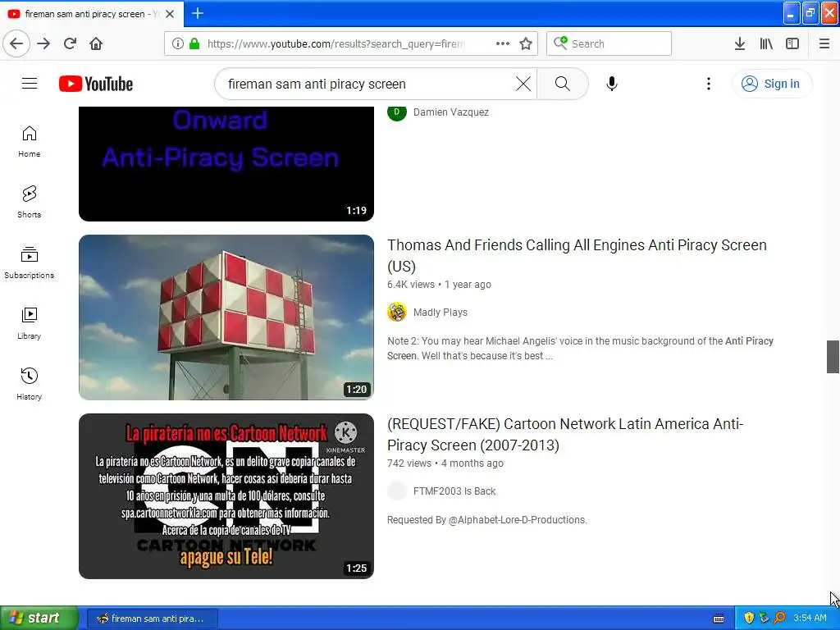Open the Onward Anti-Piracy Screen thumbnail

tap(226, 163)
